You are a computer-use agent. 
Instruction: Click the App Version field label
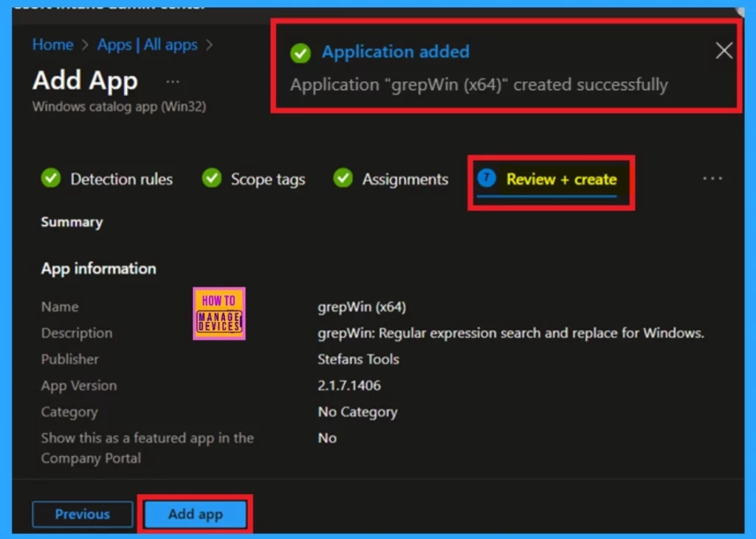point(79,385)
